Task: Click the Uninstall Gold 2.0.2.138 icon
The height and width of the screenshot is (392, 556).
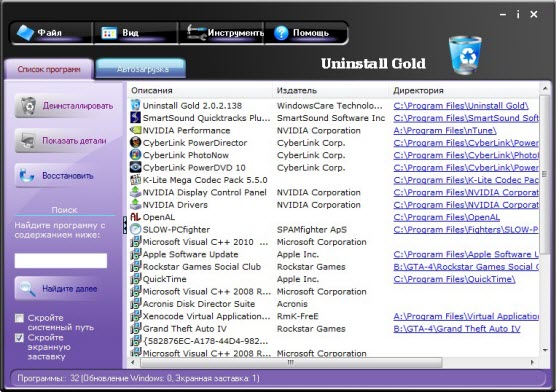Action: click(x=135, y=105)
